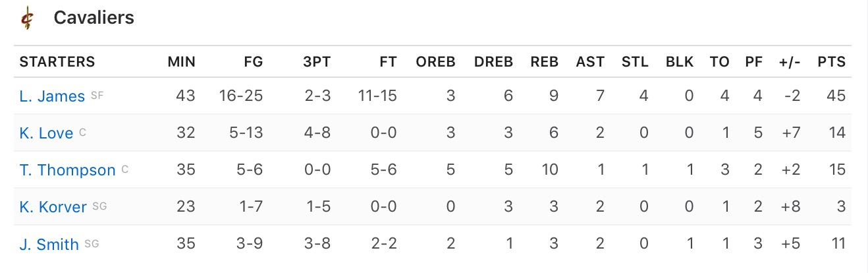Select the REB column header

[x=545, y=62]
